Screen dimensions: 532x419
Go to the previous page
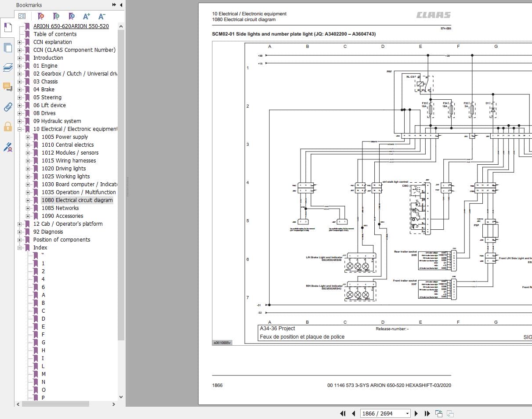coord(354,413)
